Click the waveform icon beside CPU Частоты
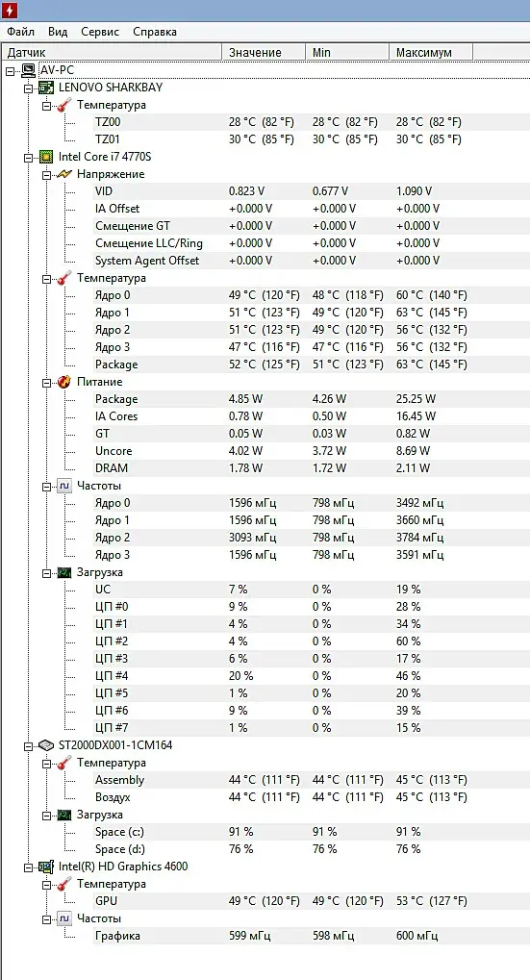The width and height of the screenshot is (530, 980). tap(64, 486)
